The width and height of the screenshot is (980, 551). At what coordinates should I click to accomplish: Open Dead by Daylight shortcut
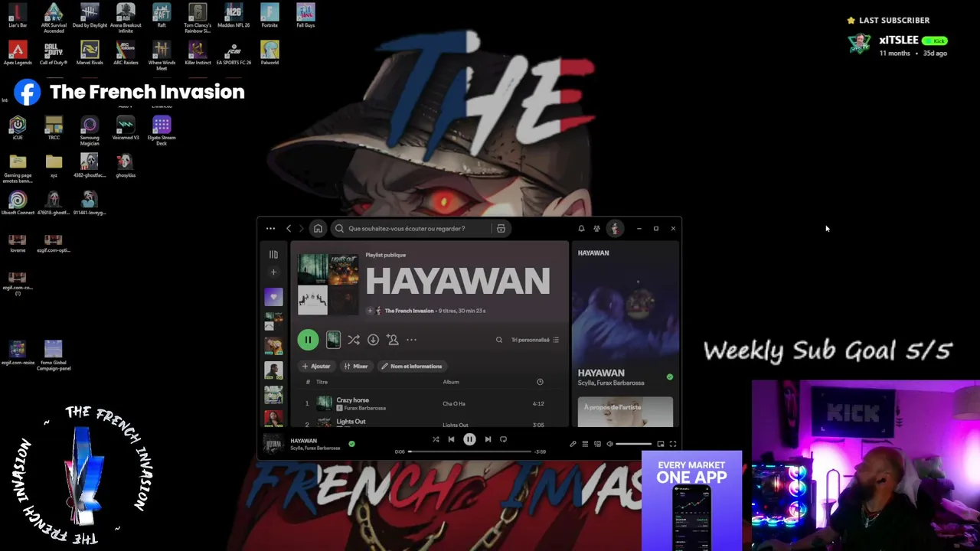click(90, 16)
